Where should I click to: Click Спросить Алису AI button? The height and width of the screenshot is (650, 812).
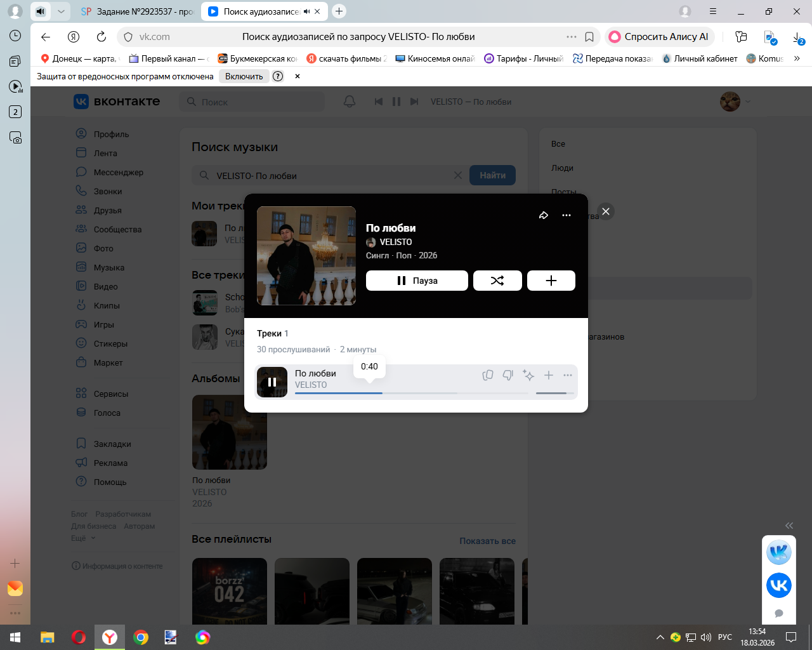point(659,37)
